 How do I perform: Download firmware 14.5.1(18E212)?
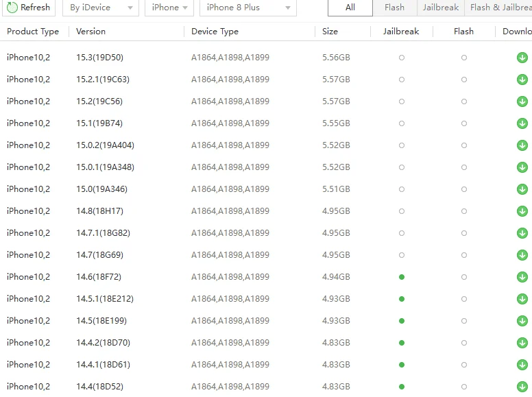522,299
